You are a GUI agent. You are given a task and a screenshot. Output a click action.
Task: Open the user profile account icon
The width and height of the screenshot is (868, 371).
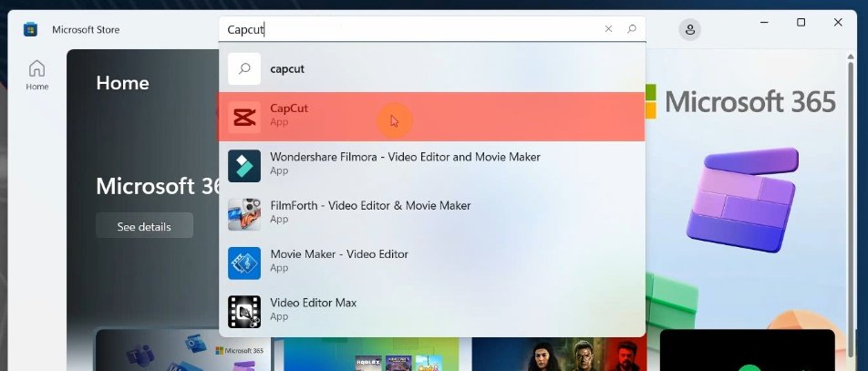(x=689, y=29)
